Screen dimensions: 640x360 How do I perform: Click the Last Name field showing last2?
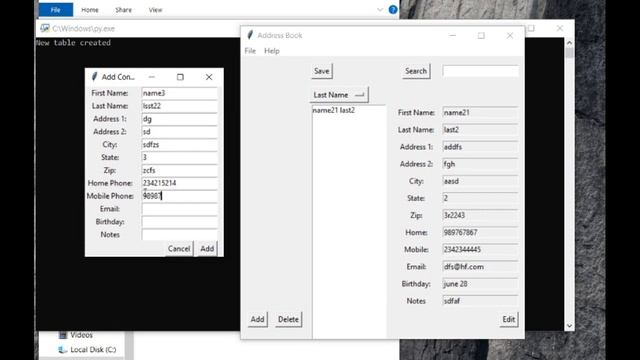point(480,130)
